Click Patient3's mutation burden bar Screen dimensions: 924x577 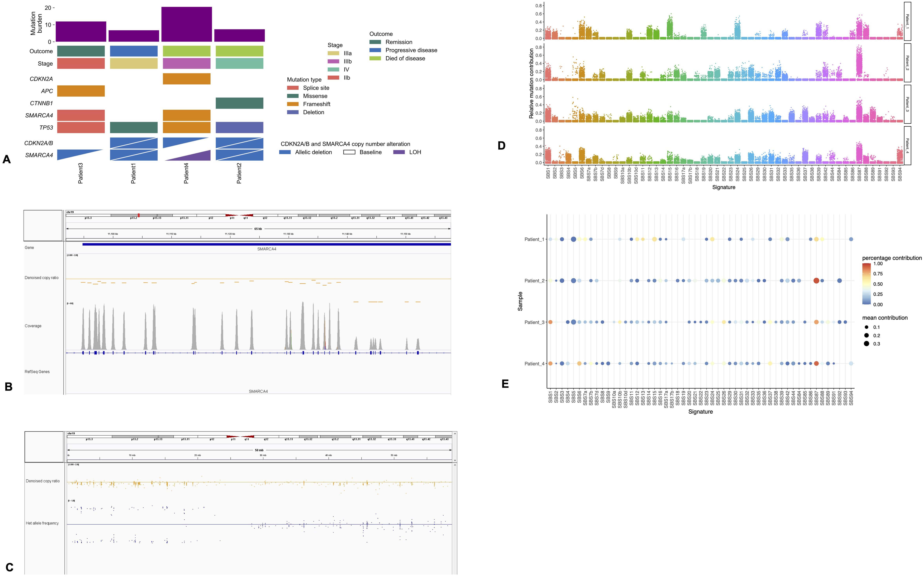pos(81,31)
